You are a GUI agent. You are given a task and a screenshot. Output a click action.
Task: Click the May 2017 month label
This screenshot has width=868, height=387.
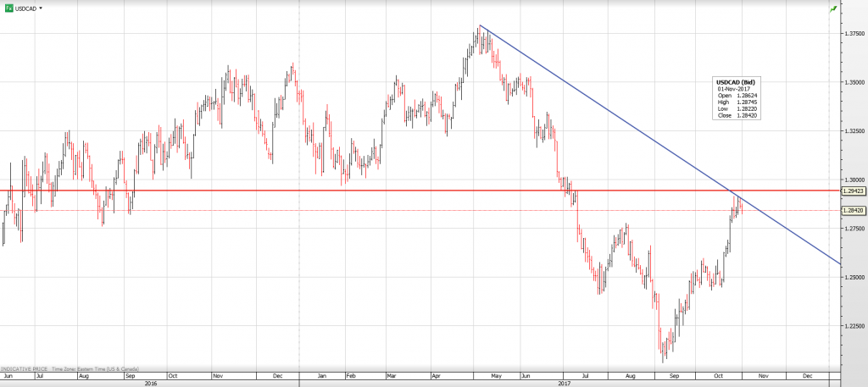(498, 373)
